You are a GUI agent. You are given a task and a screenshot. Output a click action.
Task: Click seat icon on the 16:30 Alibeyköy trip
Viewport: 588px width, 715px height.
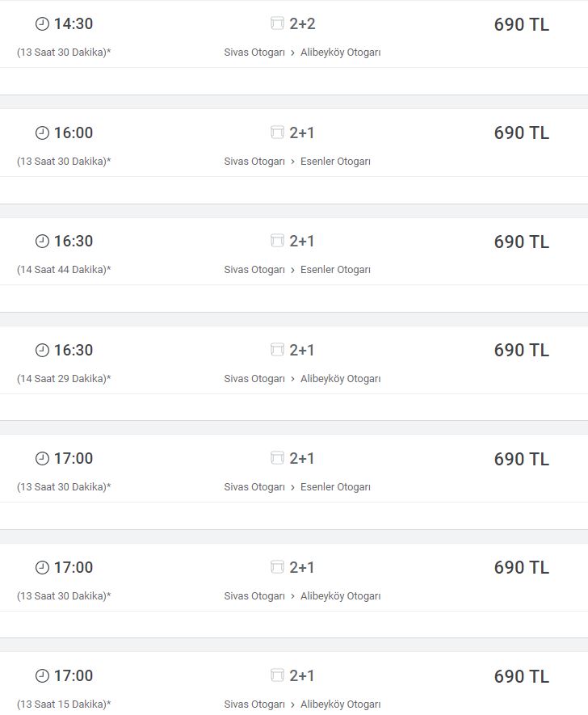(277, 350)
